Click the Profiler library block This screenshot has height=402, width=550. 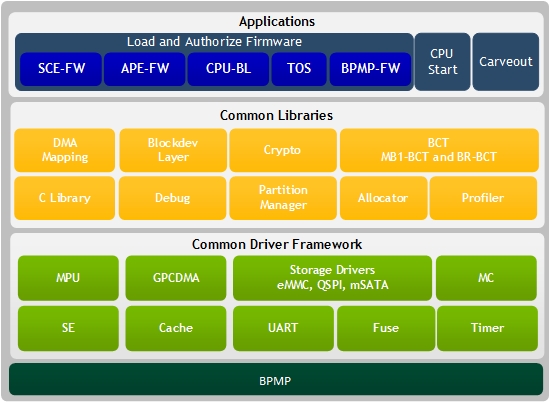483,198
